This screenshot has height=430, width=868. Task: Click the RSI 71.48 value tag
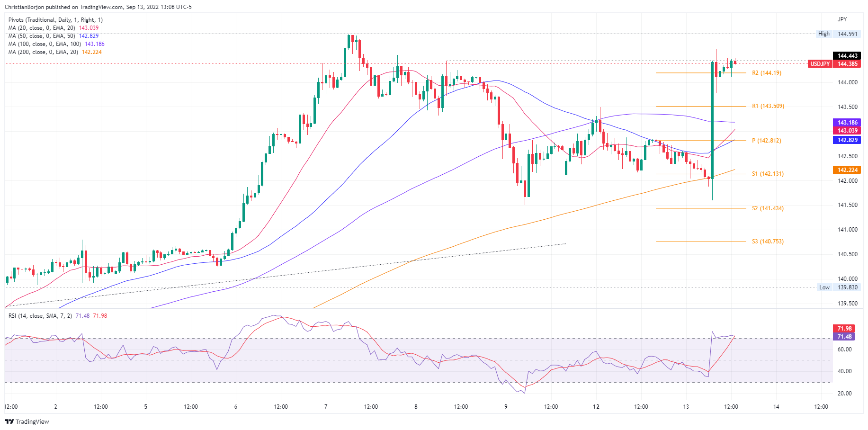pos(844,337)
